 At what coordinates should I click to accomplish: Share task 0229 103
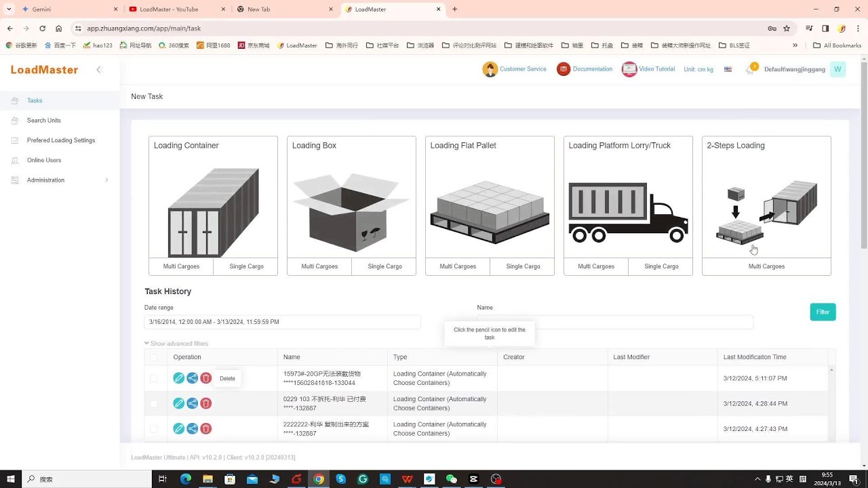coord(193,403)
